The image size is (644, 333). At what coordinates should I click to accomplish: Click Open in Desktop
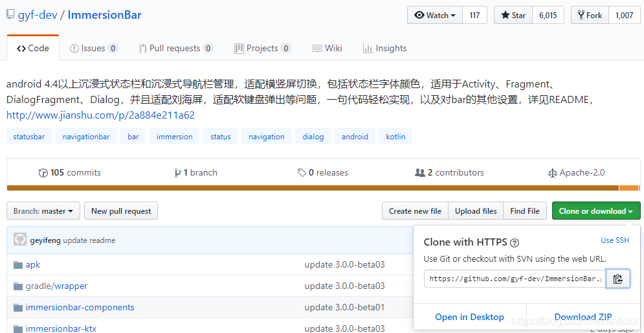pyautogui.click(x=469, y=317)
